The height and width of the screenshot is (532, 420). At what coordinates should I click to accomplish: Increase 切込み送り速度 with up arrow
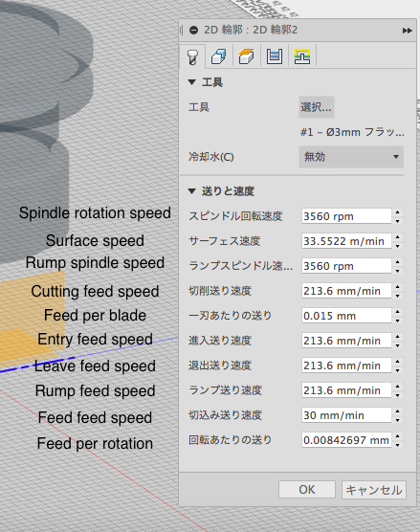pos(397,411)
